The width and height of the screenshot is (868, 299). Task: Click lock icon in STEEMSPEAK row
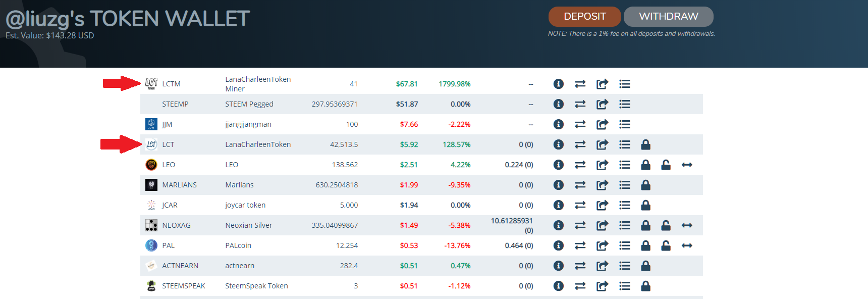tap(645, 286)
